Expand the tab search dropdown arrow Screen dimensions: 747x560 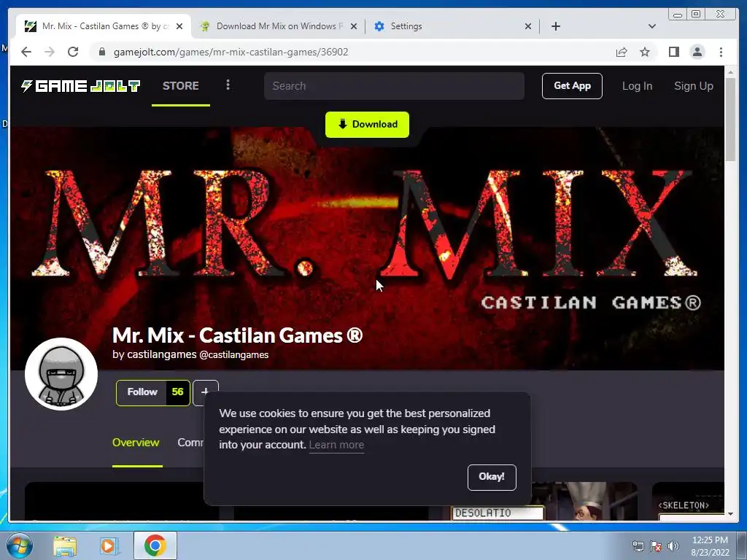point(651,26)
